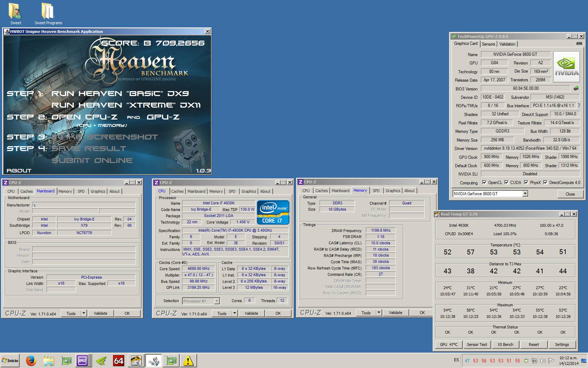Toggle the DirectCompute 4.0 checkbox
Image resolution: width=588 pixels, height=368 pixels.
(x=545, y=182)
